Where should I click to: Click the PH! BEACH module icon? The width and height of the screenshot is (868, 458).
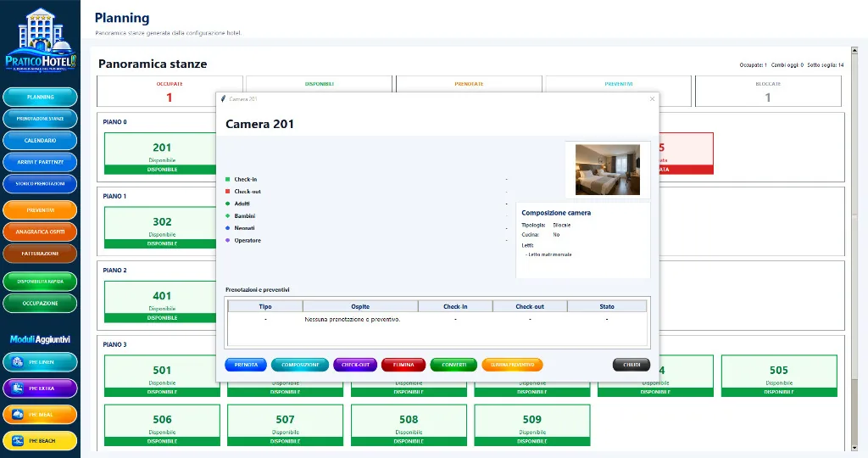(17, 441)
